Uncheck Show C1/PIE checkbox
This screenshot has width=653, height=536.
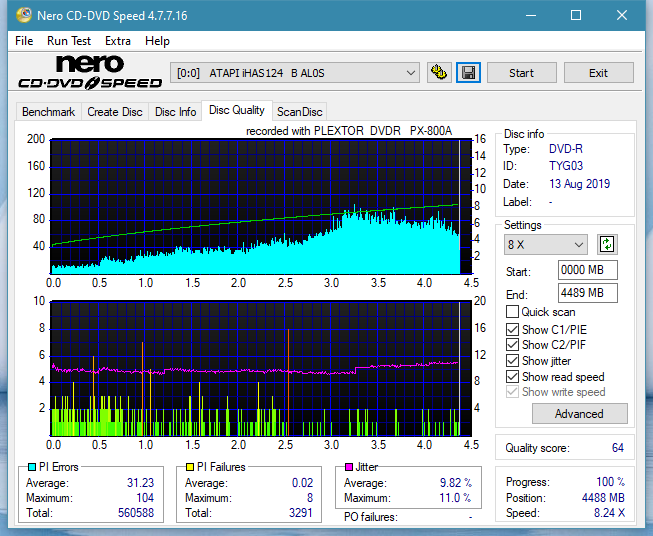(x=512, y=329)
